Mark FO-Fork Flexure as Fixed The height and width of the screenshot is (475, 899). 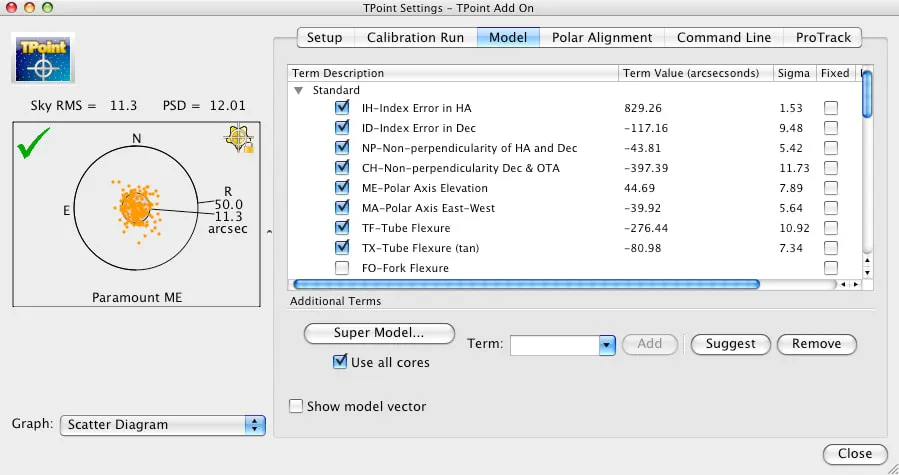pyautogui.click(x=831, y=268)
